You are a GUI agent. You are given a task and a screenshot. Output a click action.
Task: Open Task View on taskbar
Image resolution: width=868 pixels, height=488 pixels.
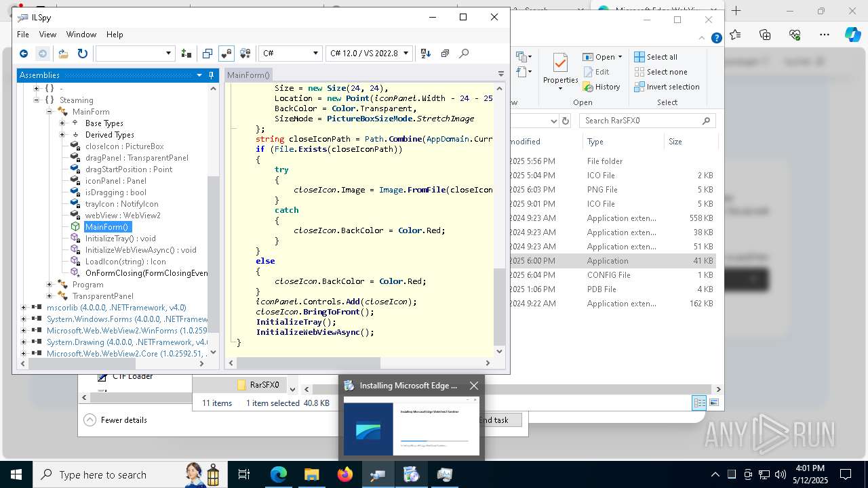tap(244, 474)
